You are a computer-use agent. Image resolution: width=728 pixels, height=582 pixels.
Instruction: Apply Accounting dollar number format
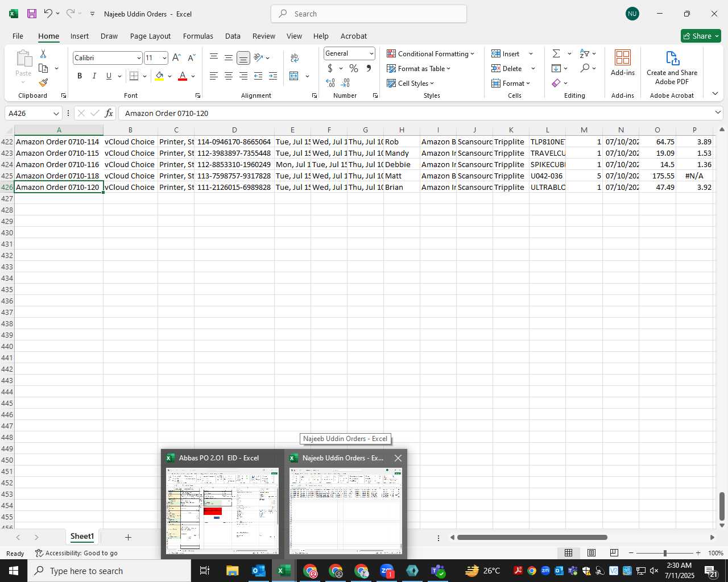coord(330,68)
